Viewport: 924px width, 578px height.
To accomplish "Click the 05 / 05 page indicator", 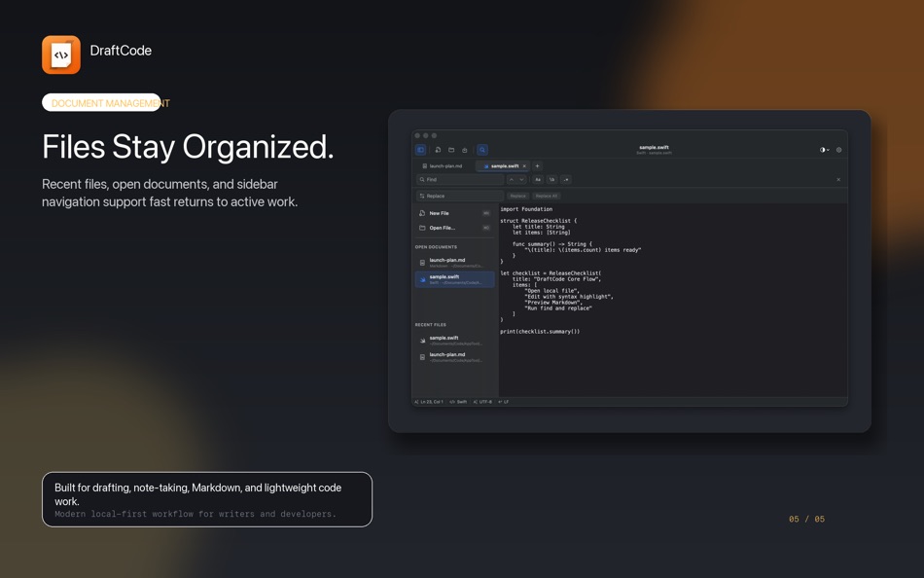I will pyautogui.click(x=806, y=519).
